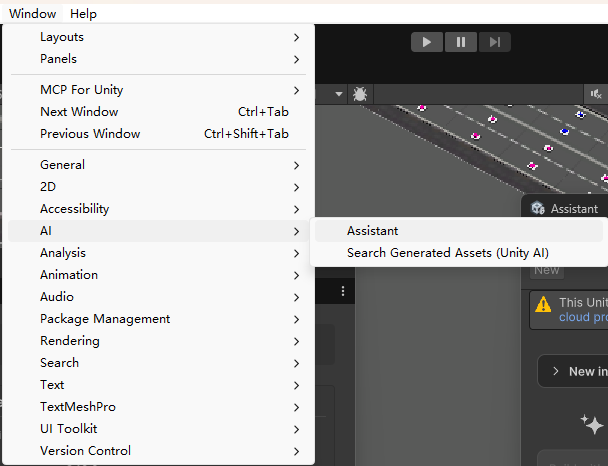Click the sparkle AI icon
The image size is (608, 466).
(x=592, y=424)
